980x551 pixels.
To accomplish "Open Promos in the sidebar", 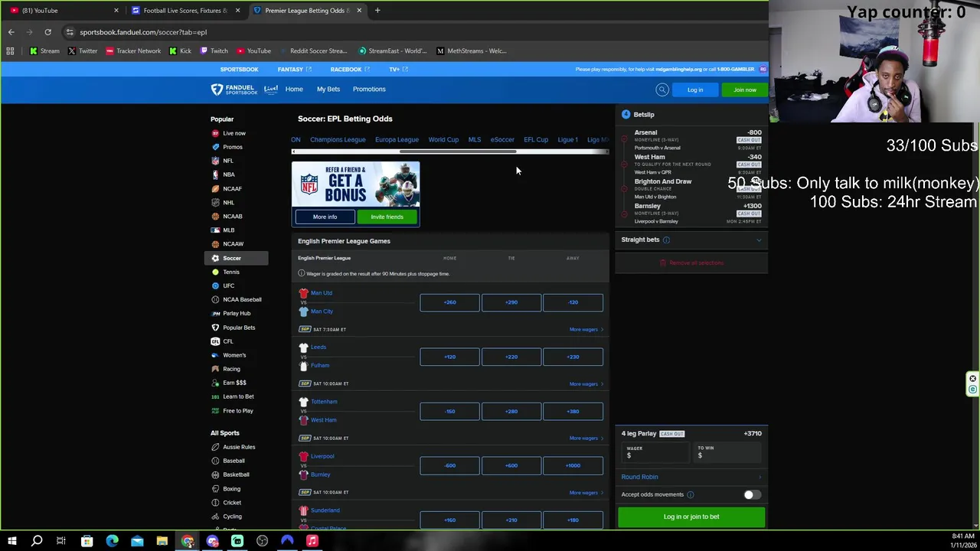I will pyautogui.click(x=233, y=147).
